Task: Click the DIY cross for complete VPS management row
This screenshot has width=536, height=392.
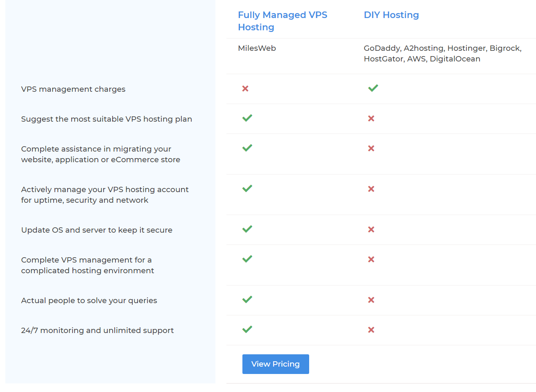Action: click(x=371, y=259)
